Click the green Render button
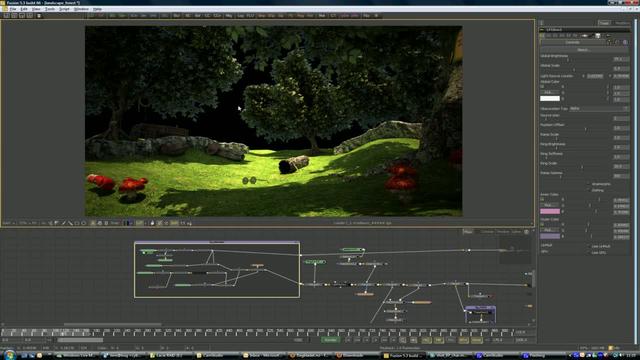 point(331,340)
